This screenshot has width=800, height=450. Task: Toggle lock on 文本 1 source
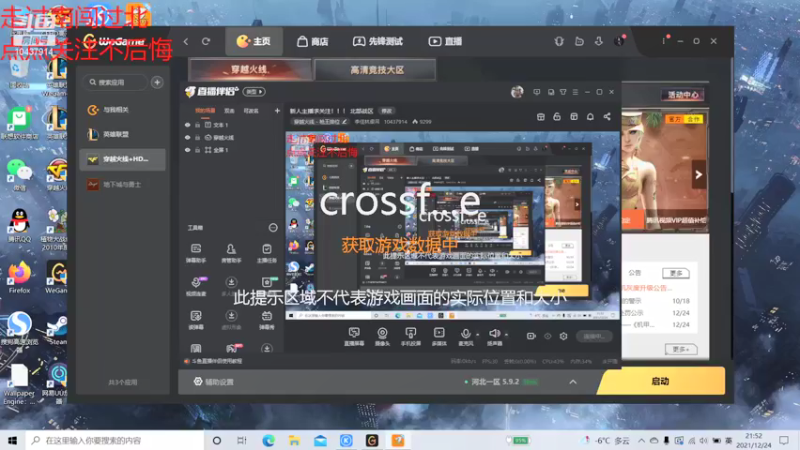pos(197,125)
